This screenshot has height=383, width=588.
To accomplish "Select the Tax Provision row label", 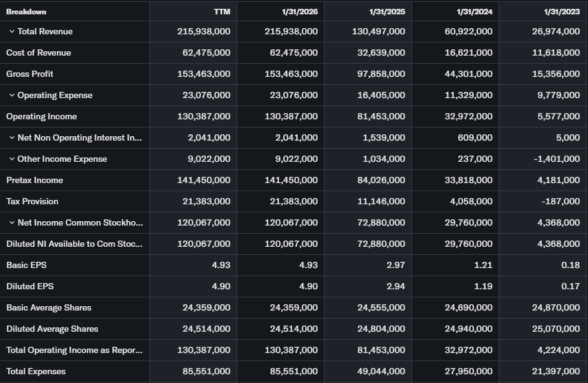I will point(32,202).
